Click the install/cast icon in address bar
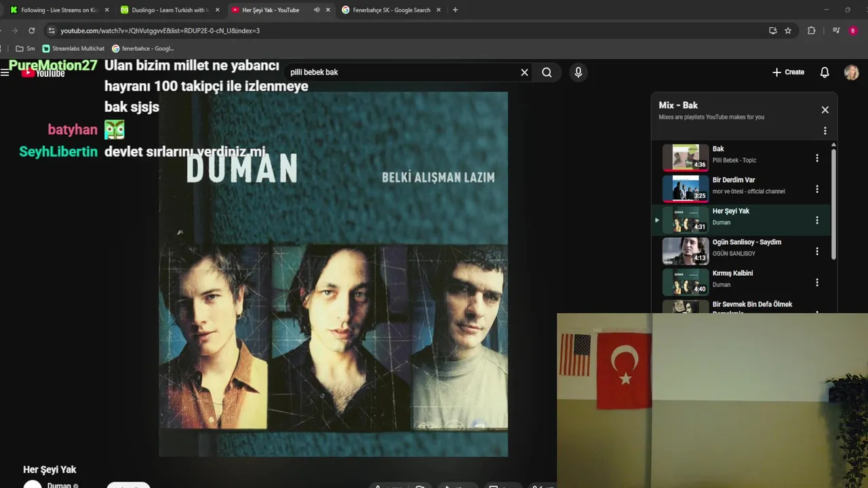Viewport: 868px width, 488px height. [x=772, y=30]
